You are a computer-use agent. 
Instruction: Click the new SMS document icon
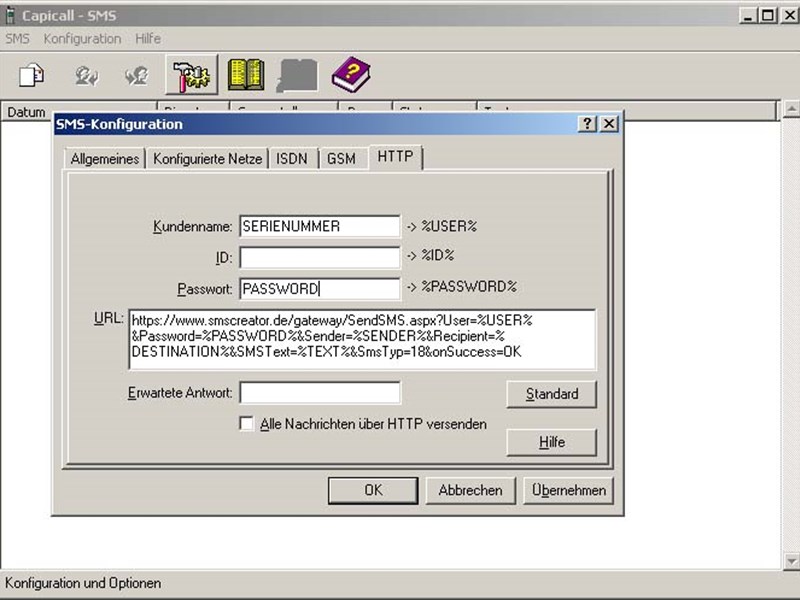pos(33,74)
